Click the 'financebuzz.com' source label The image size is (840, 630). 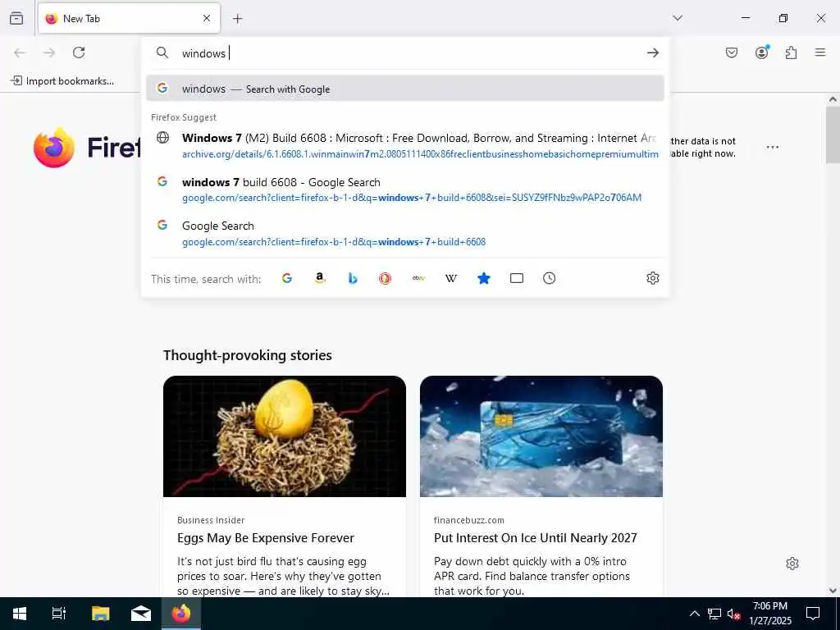click(x=468, y=520)
